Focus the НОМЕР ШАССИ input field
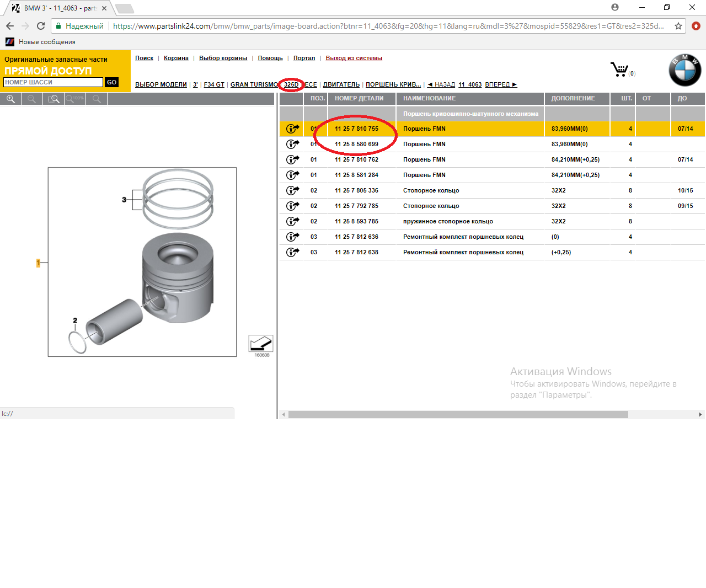The image size is (706, 588). point(53,82)
